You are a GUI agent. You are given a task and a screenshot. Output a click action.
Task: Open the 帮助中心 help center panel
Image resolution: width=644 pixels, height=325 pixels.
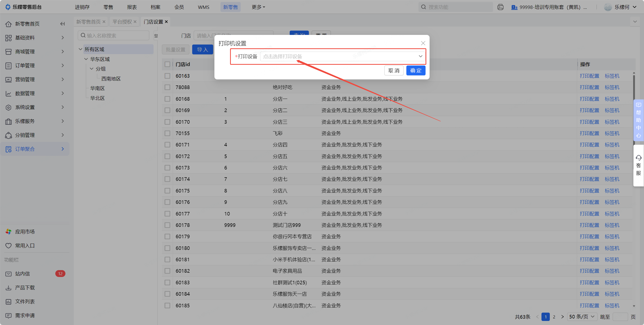click(x=638, y=120)
